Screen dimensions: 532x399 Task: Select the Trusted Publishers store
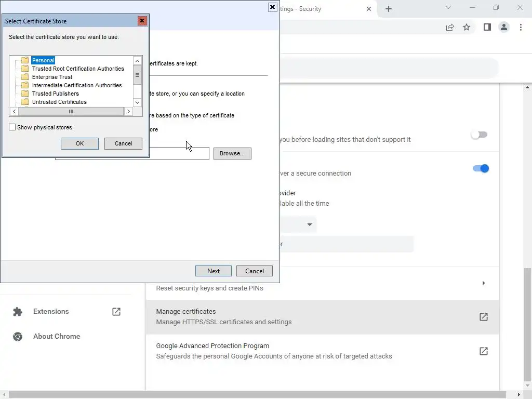coord(55,94)
